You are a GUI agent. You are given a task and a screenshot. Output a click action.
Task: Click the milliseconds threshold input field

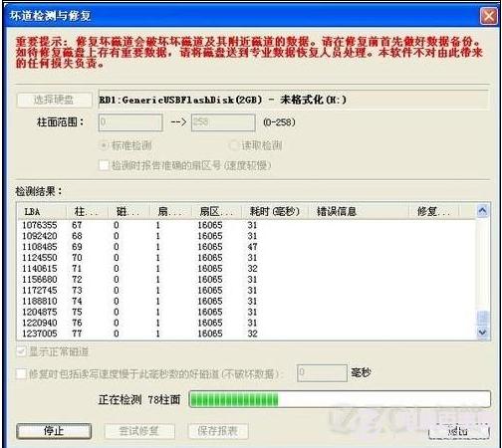[x=322, y=373]
